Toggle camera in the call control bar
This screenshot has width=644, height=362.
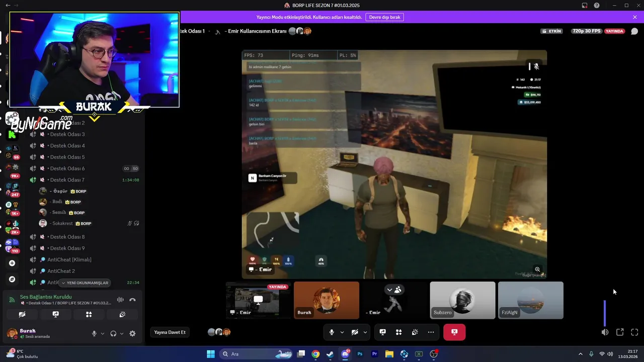click(x=355, y=332)
